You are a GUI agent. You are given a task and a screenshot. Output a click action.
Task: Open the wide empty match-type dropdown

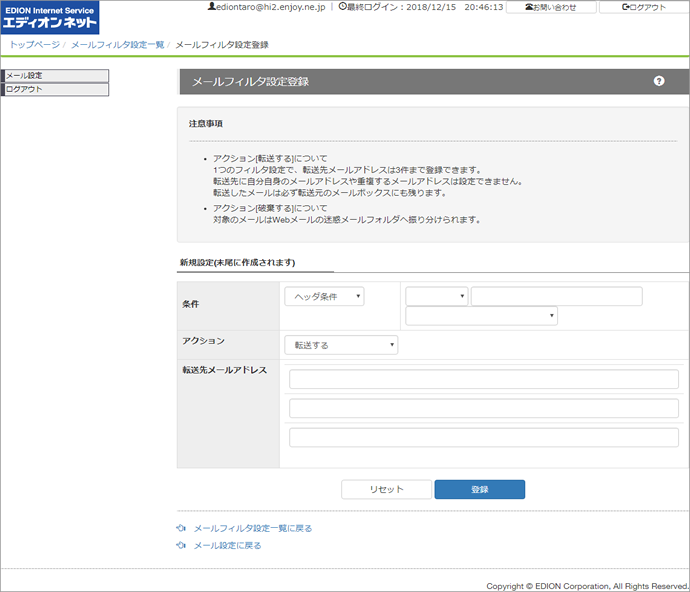coord(481,316)
